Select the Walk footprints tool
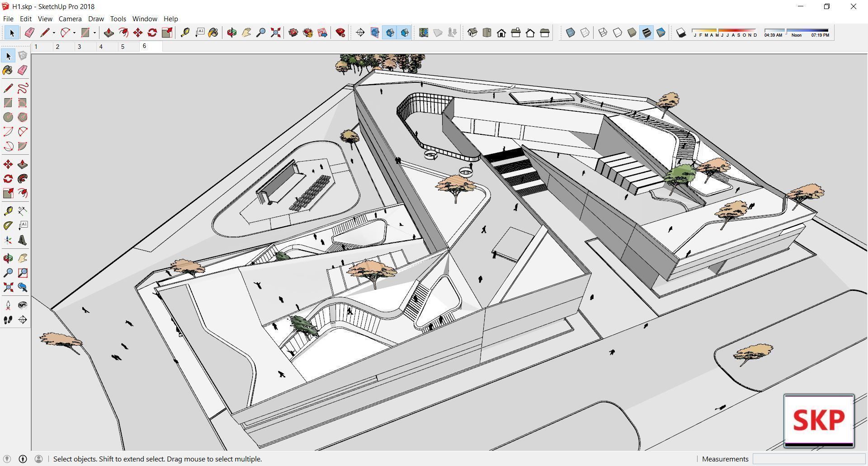868x466 pixels. point(8,320)
